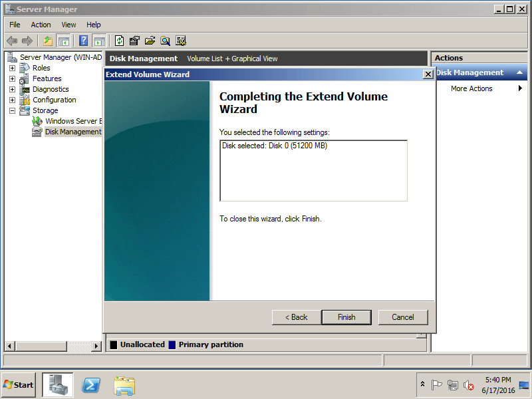Click the Action Center flag tray icon
This screenshot has width=532, height=399.
pos(436,385)
